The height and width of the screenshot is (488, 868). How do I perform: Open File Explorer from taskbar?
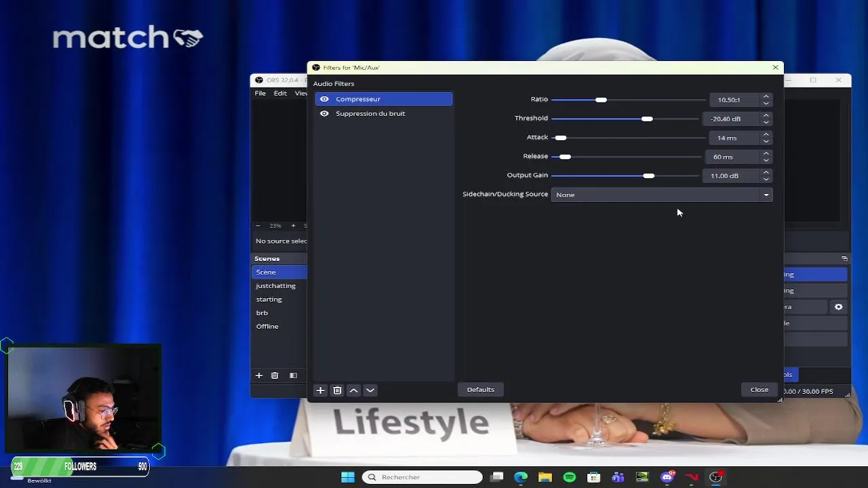(x=545, y=477)
